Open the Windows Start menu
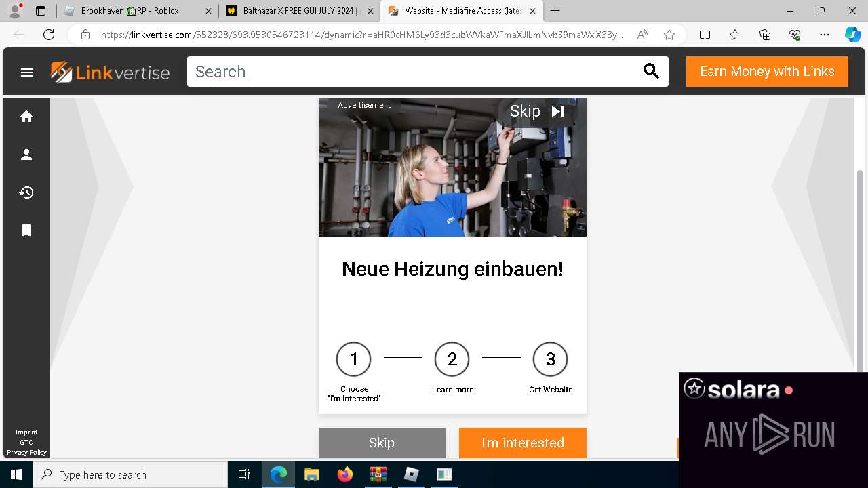868x488 pixels. 16,474
